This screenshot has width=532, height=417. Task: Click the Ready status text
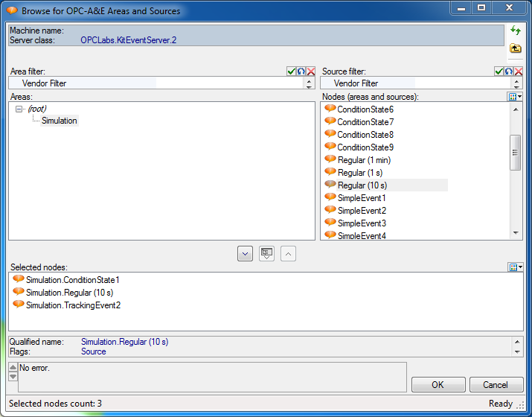tap(501, 404)
